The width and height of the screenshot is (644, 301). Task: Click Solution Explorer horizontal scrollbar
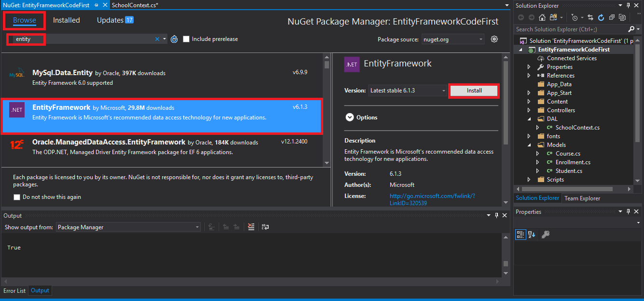567,189
